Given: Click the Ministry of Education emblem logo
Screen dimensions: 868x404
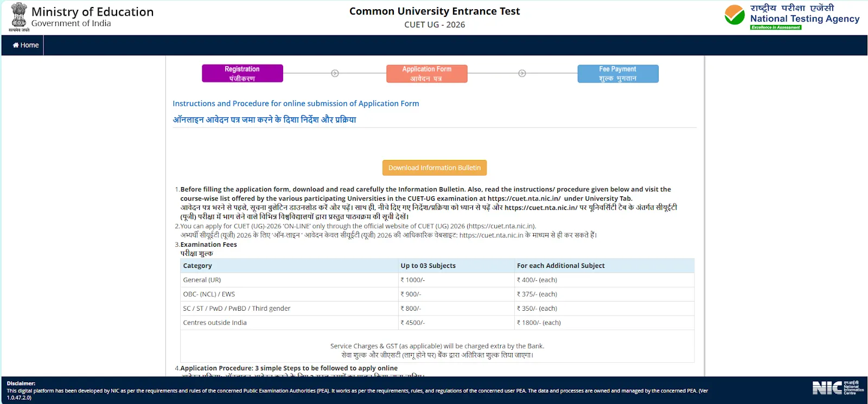Looking at the screenshot, I should [19, 17].
